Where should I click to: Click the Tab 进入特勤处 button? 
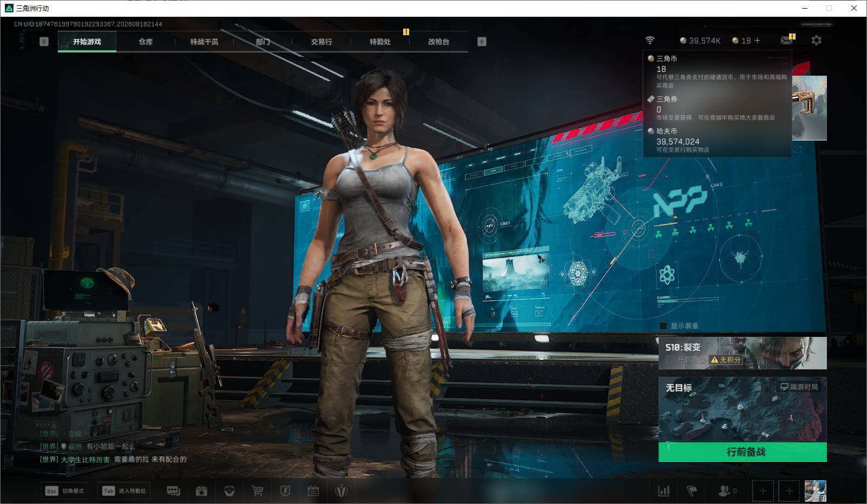click(x=124, y=491)
